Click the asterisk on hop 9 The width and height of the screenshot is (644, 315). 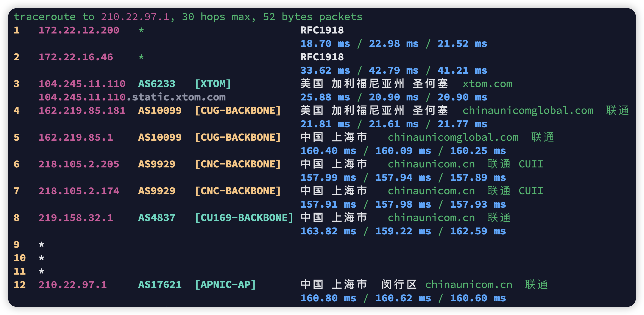pos(42,245)
